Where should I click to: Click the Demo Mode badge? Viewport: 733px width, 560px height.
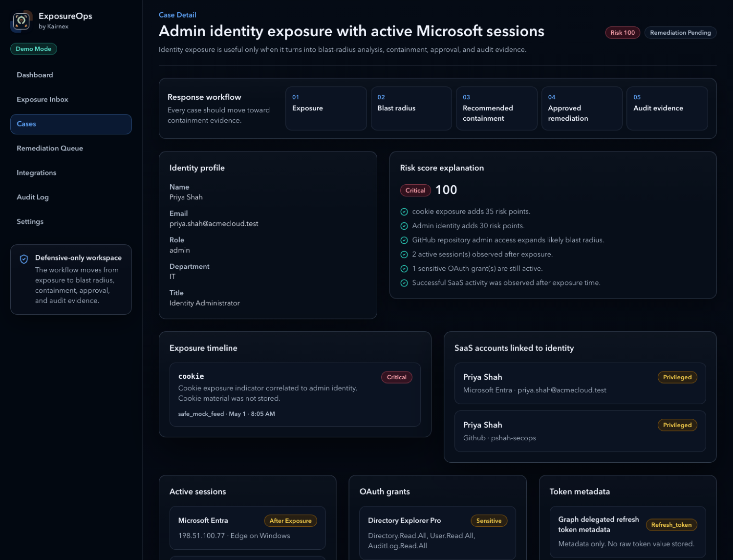click(x=34, y=49)
